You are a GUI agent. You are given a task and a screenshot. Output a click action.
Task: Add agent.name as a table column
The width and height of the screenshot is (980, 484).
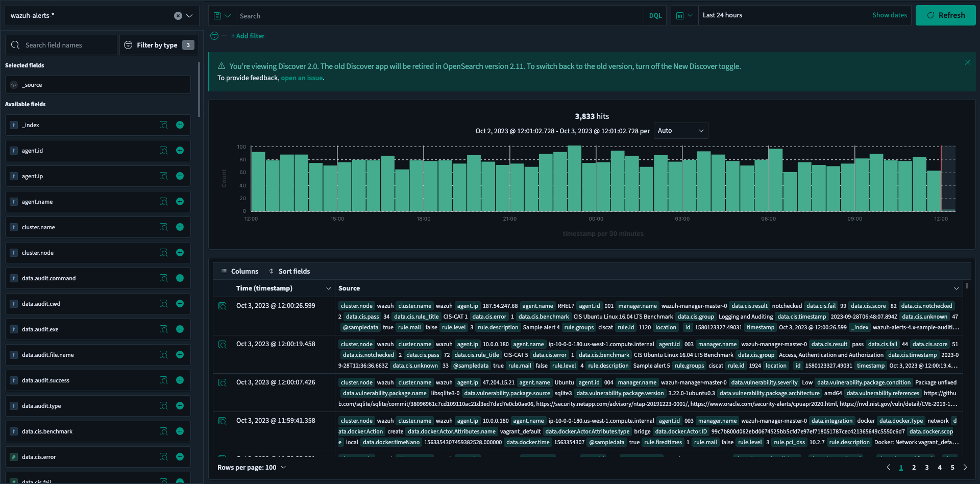point(180,201)
